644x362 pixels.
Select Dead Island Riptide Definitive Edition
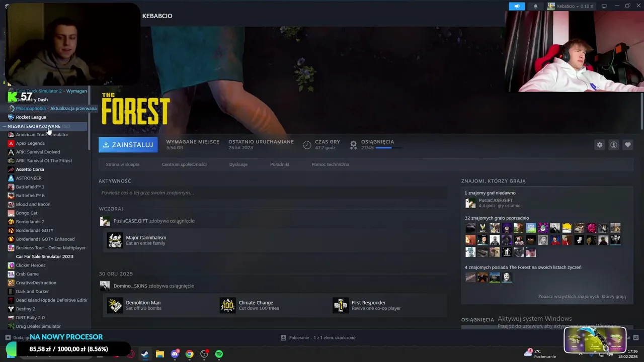pyautogui.click(x=51, y=300)
